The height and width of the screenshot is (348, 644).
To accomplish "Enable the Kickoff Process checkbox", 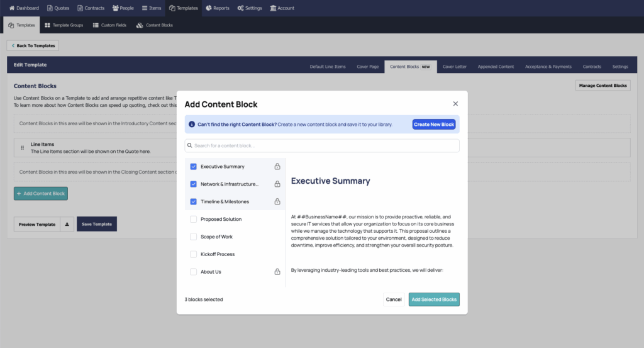I will click(x=194, y=254).
